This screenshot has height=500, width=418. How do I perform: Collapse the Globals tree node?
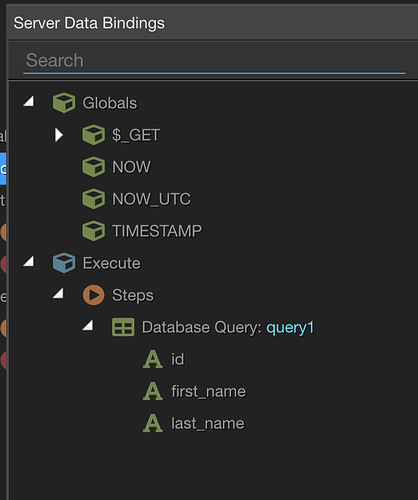click(x=29, y=101)
